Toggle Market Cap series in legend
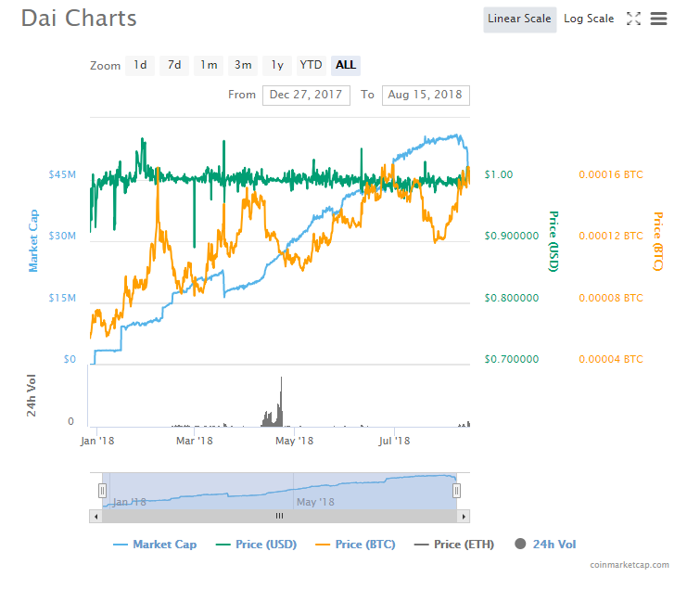The width and height of the screenshot is (700, 590). 155,545
